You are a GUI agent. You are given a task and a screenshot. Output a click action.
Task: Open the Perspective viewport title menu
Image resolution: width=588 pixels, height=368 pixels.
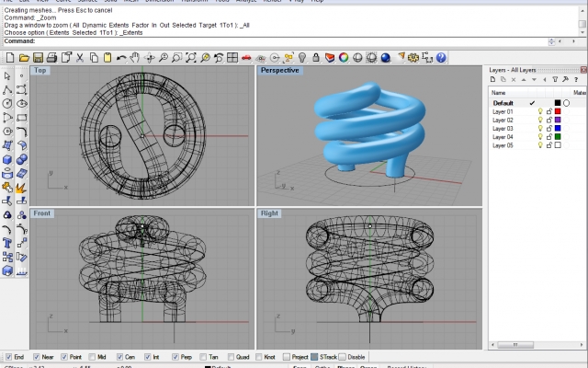[x=279, y=70]
